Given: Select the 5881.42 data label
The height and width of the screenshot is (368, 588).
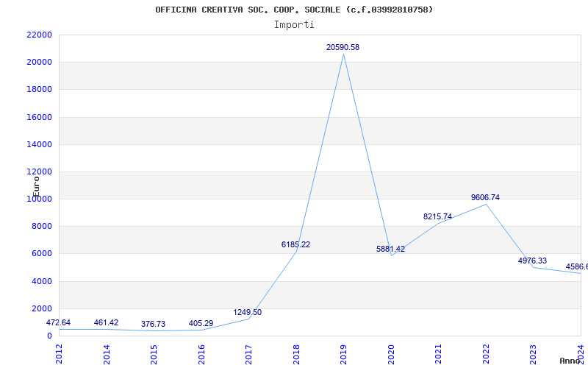Looking at the screenshot, I should point(391,249).
